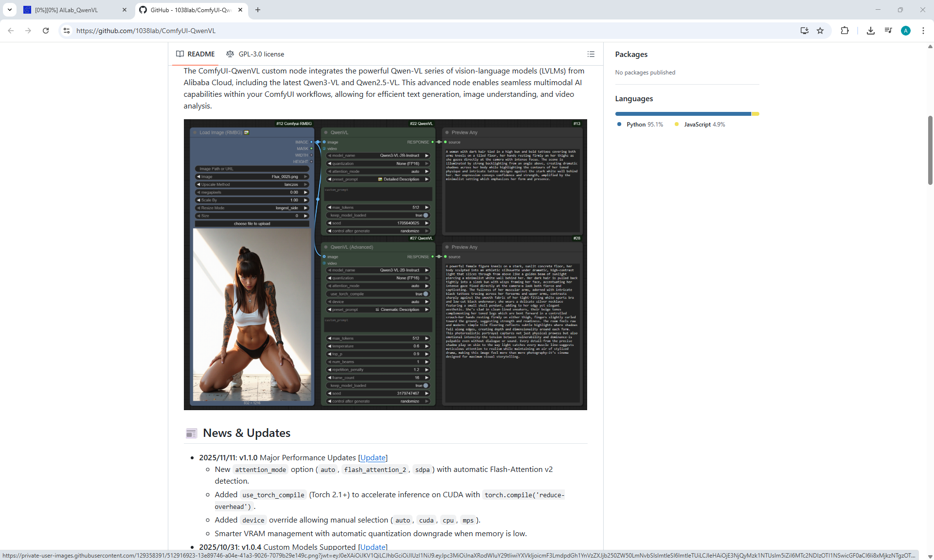The width and height of the screenshot is (934, 560).
Task: Open the v1.1.0 Update link
Action: [373, 457]
